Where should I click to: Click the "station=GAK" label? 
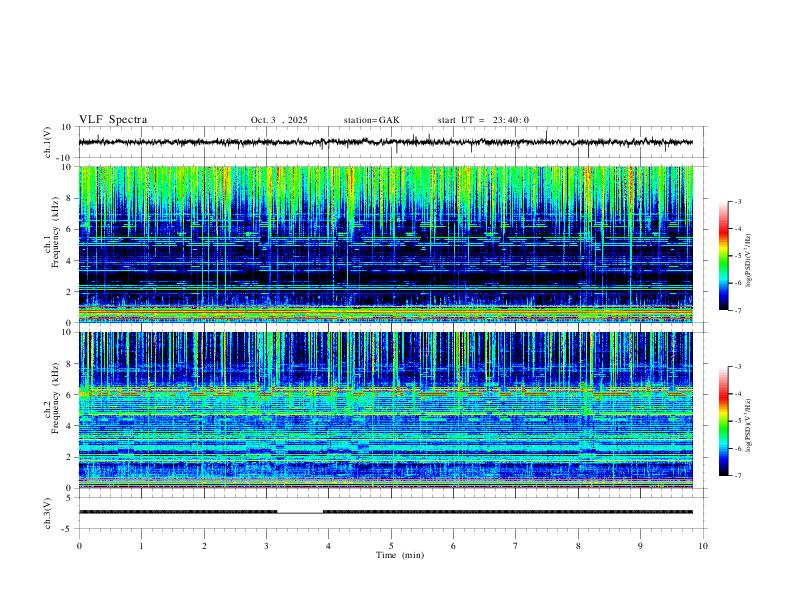point(371,120)
